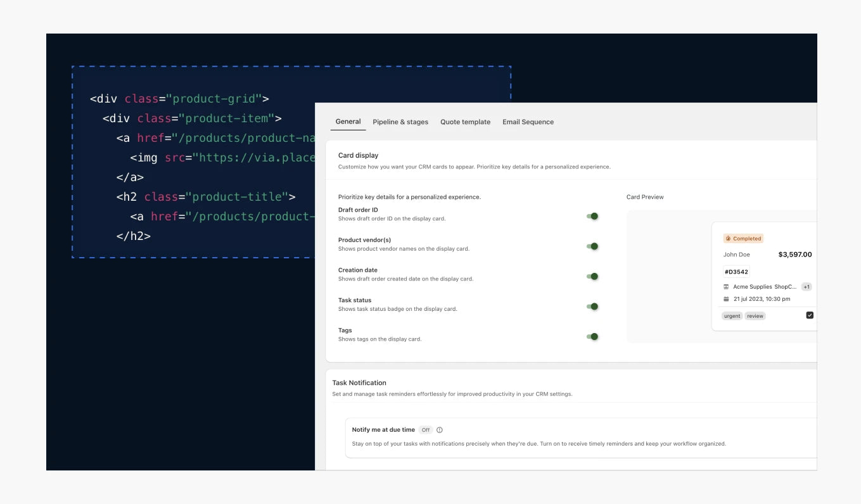Click the Off status badge for notifications

click(x=426, y=430)
